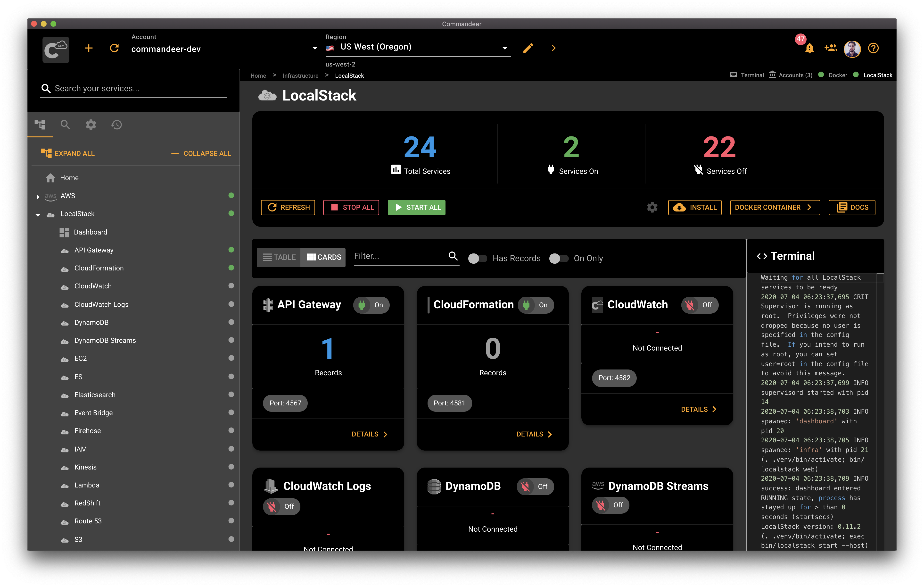Click the Docker status indicator
Image resolution: width=924 pixels, height=587 pixels.
point(833,75)
